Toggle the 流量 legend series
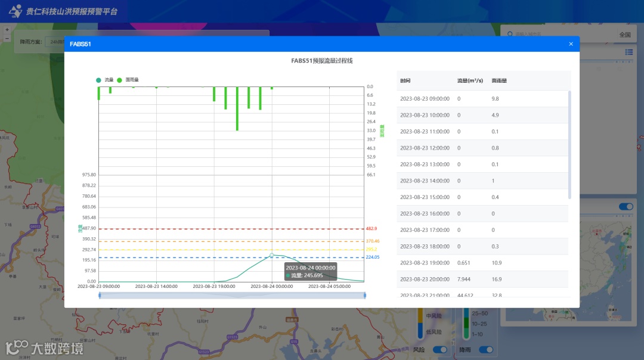 pyautogui.click(x=105, y=80)
